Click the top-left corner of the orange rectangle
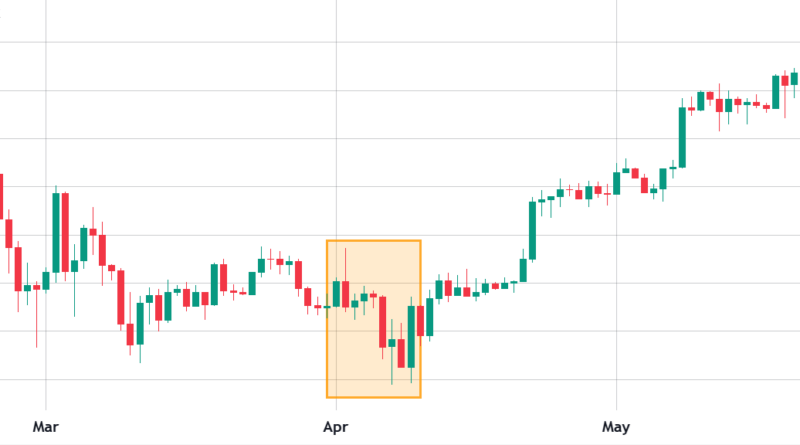800x445 pixels. tap(327, 241)
